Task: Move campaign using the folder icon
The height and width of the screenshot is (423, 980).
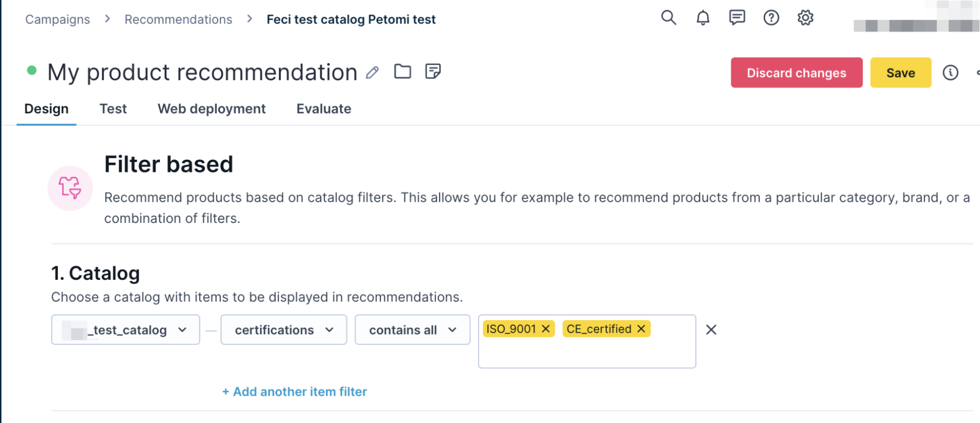Action: (402, 72)
